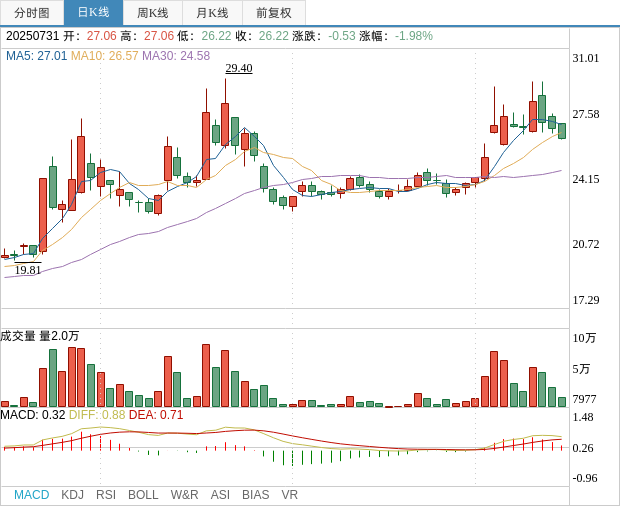Select the MACD indicator
The image size is (620, 506).
click(x=32, y=495)
